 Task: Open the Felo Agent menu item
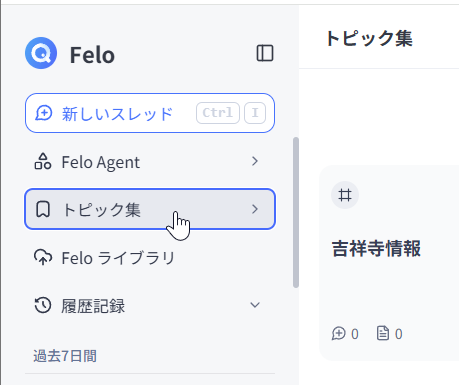150,162
